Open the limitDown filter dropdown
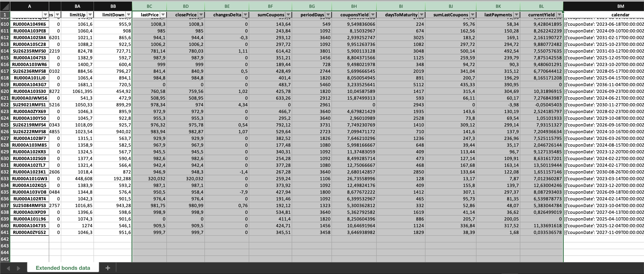The image size is (644, 274). click(x=128, y=15)
